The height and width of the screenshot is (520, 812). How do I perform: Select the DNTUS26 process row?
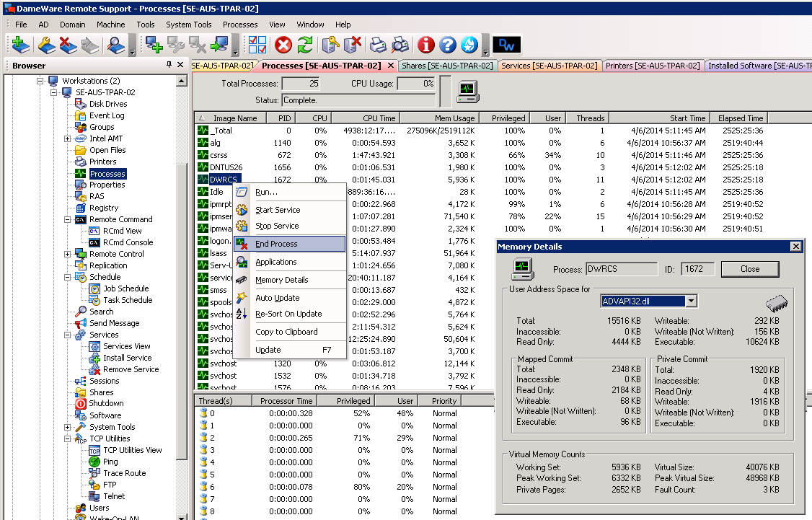pyautogui.click(x=482, y=167)
